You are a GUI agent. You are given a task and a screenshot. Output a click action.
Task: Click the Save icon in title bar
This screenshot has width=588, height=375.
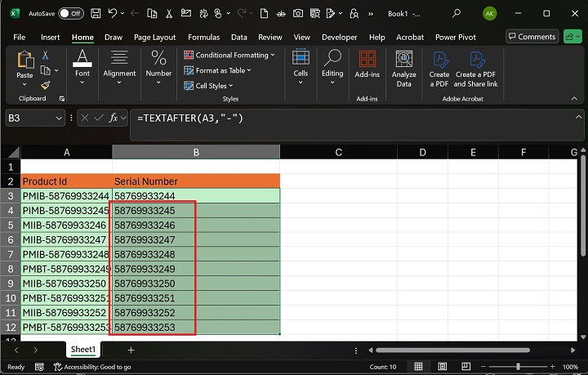click(x=96, y=13)
